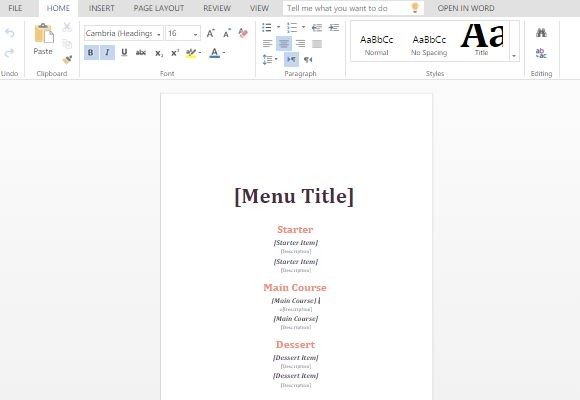Increase paragraph indent
This screenshot has width=580, height=400.
pyautogui.click(x=334, y=27)
